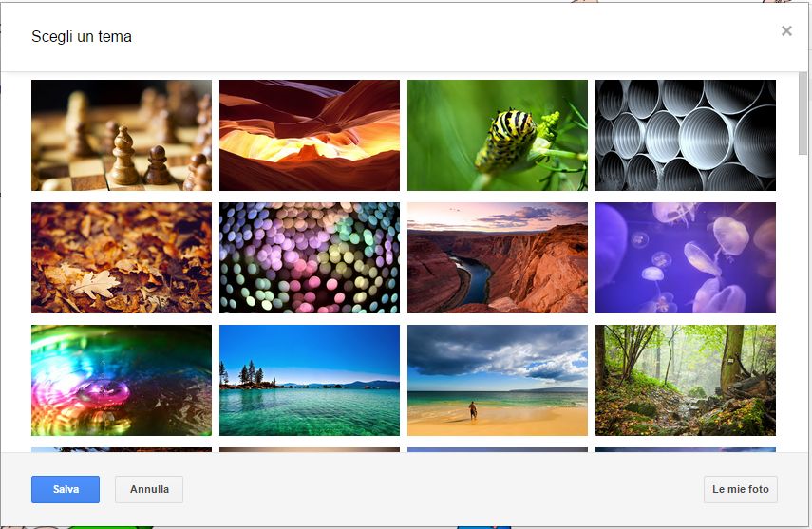Click the cut-off thumbnail below the water drop
Image resolution: width=812 pixels, height=529 pixels.
click(122, 449)
